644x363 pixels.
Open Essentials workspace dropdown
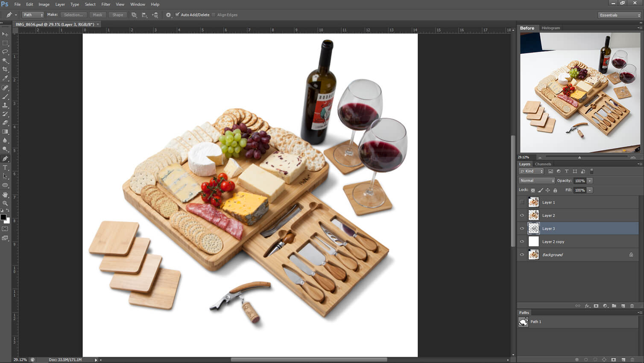tap(619, 15)
